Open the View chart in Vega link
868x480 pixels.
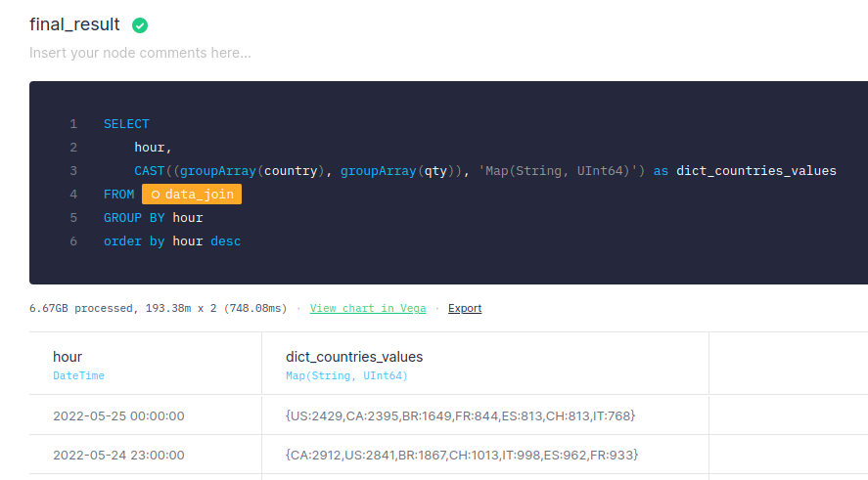pos(368,308)
